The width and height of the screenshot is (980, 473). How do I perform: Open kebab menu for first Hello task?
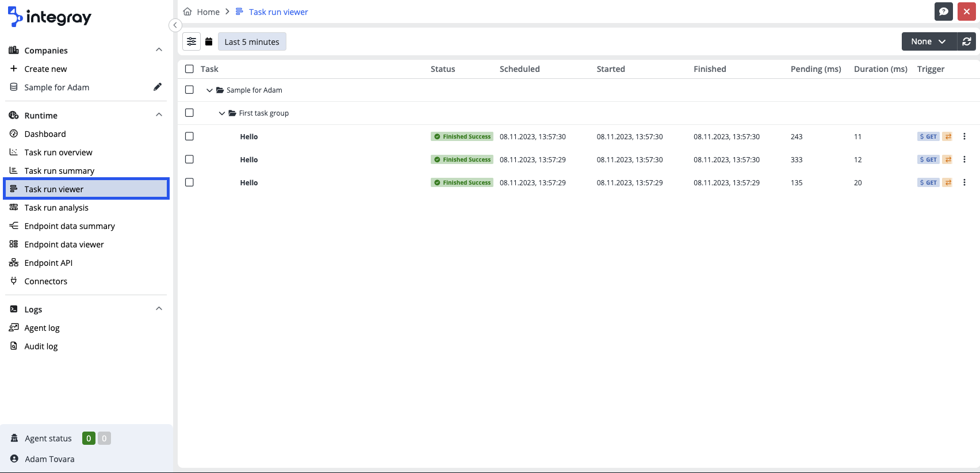click(x=964, y=136)
